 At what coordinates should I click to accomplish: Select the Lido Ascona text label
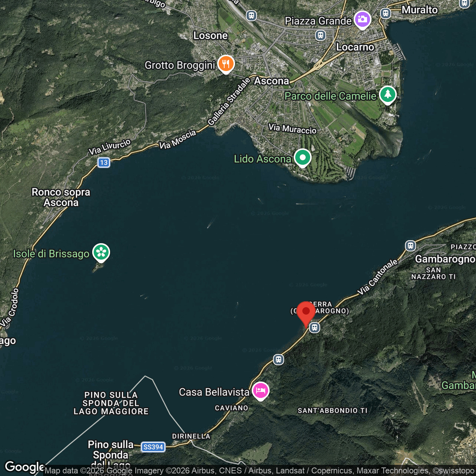263,159
